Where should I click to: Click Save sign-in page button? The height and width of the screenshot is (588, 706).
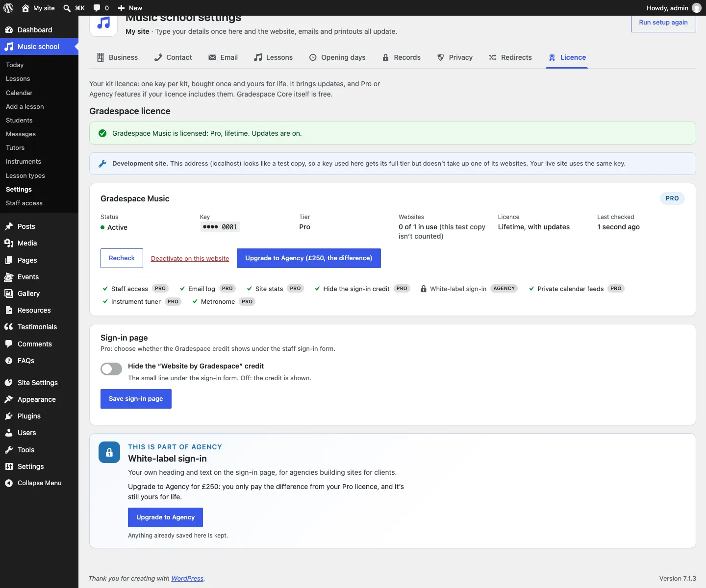pyautogui.click(x=136, y=399)
